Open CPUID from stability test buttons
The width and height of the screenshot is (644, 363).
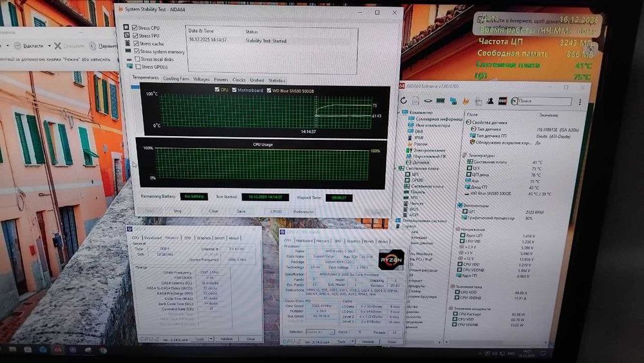coord(276,211)
